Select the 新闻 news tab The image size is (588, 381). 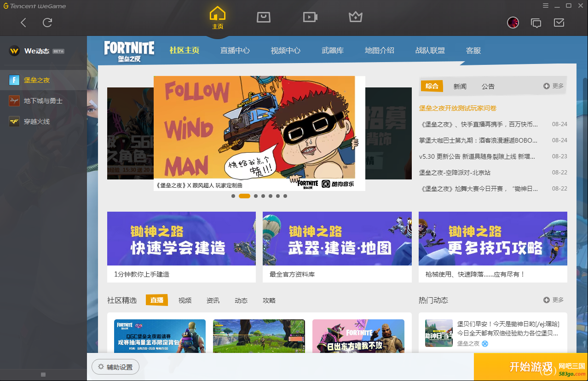click(460, 86)
